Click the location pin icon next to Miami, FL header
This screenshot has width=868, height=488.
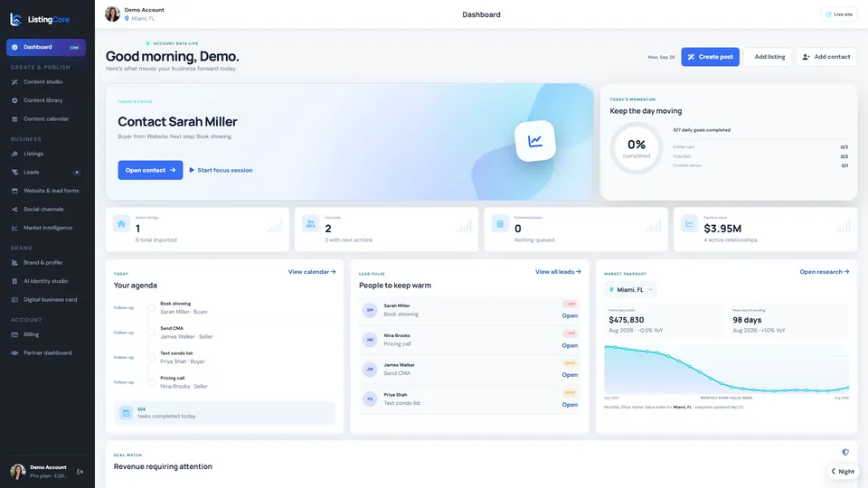127,18
